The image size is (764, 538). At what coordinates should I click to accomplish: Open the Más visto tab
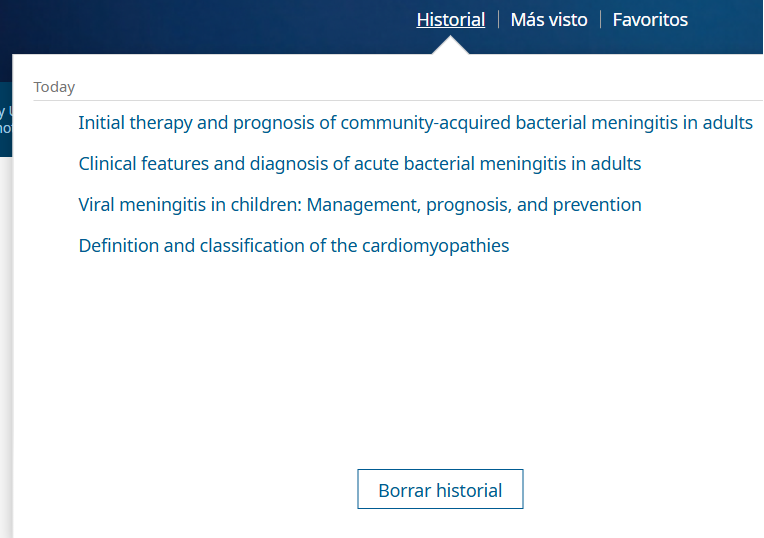click(549, 20)
